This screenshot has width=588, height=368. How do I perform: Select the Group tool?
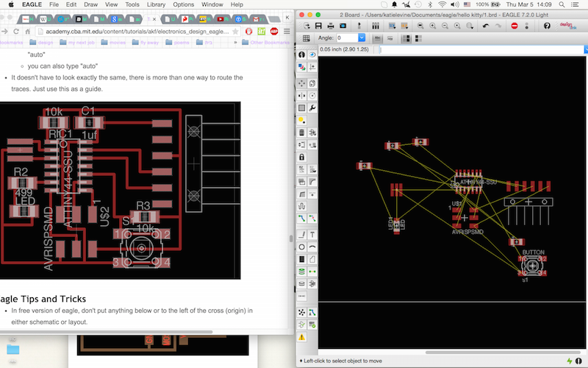301,107
